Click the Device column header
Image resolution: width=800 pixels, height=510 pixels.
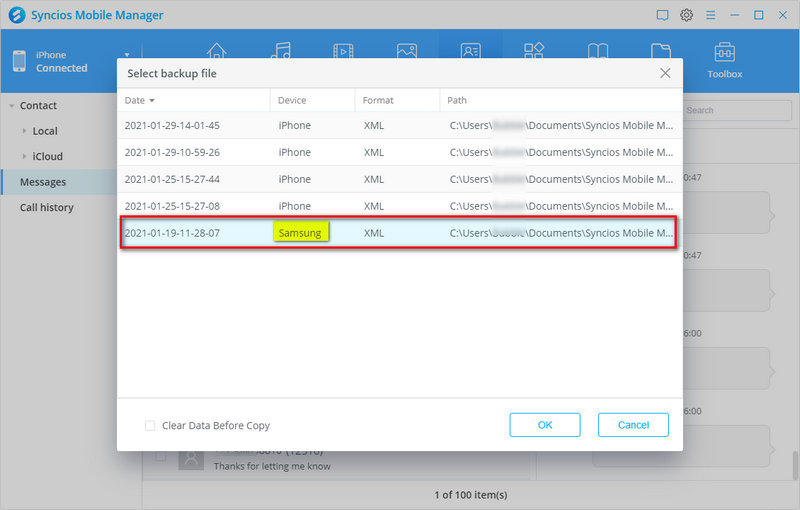[x=312, y=100]
